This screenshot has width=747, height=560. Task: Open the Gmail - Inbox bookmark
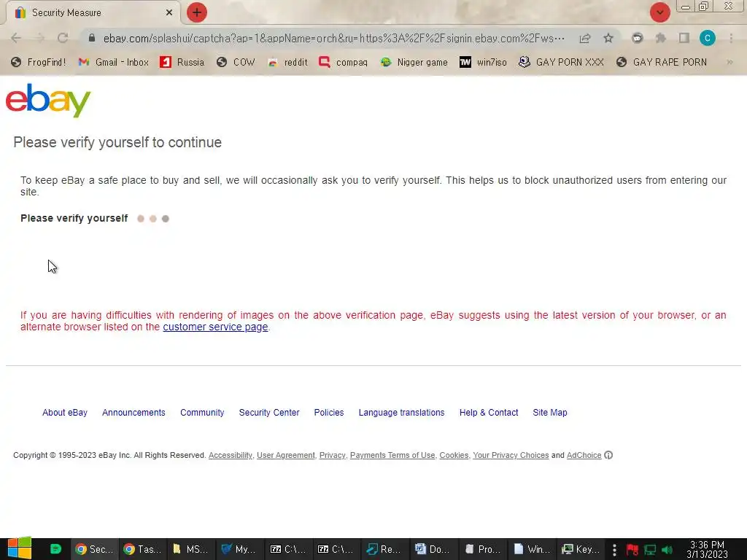point(113,63)
